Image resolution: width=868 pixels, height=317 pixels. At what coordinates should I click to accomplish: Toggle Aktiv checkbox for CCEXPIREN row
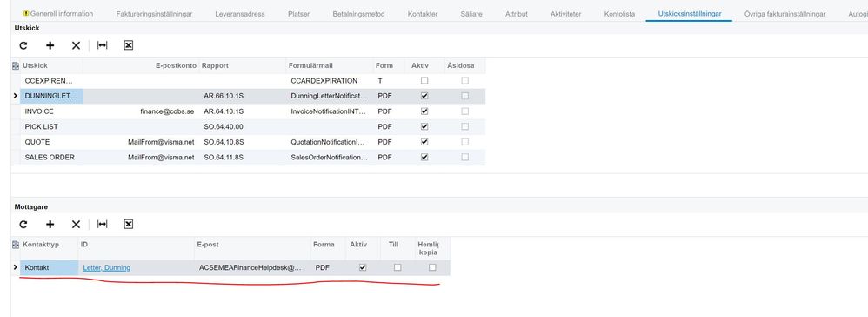click(424, 80)
